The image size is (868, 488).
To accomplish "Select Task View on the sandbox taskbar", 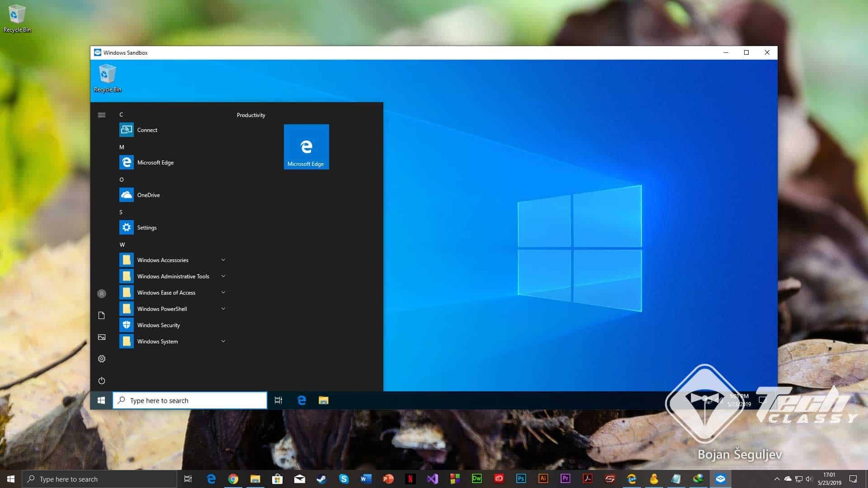I will click(x=278, y=400).
